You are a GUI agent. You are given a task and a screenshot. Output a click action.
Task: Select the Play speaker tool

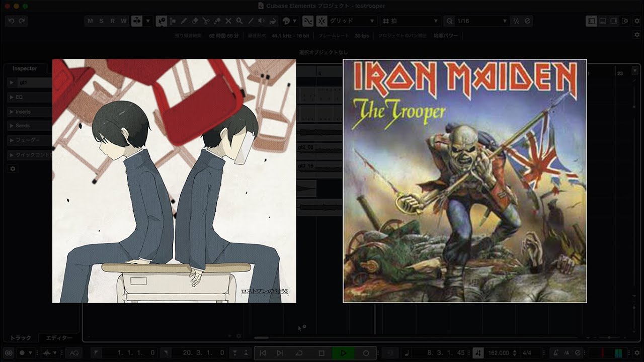pyautogui.click(x=261, y=21)
